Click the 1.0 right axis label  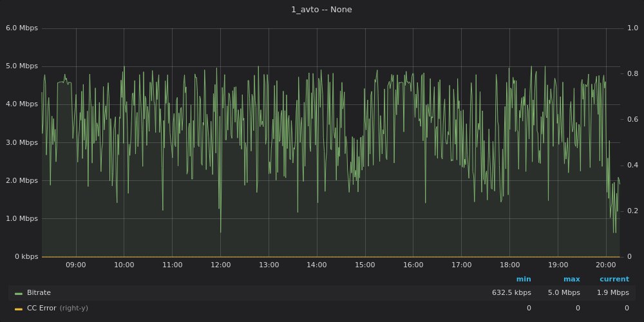(632, 28)
